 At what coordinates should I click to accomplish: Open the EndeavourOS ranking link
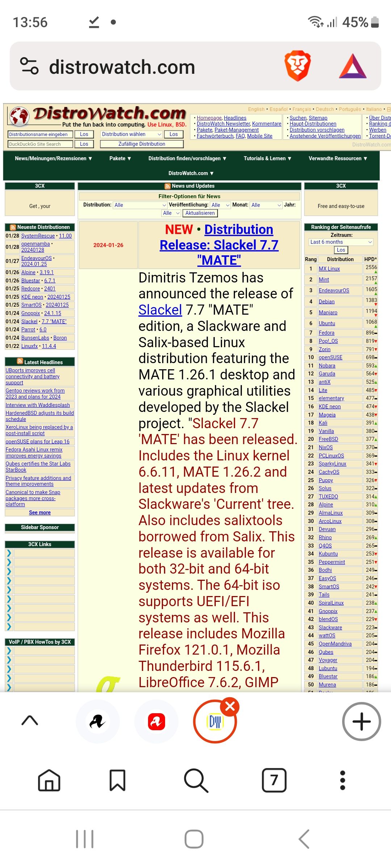coord(334,290)
